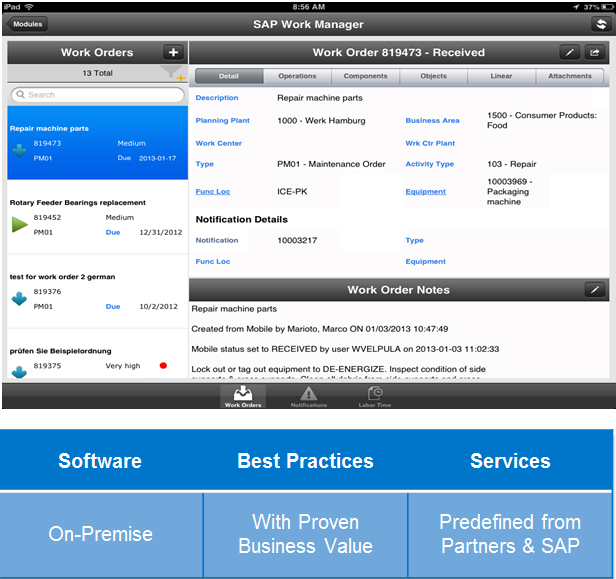The height and width of the screenshot is (579, 616).
Task: Tap notification number 10003217
Action: (x=297, y=240)
